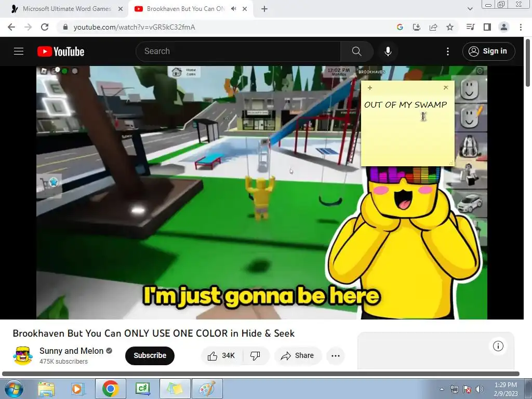
Task: Click the browser forward arrow
Action: (x=28, y=27)
